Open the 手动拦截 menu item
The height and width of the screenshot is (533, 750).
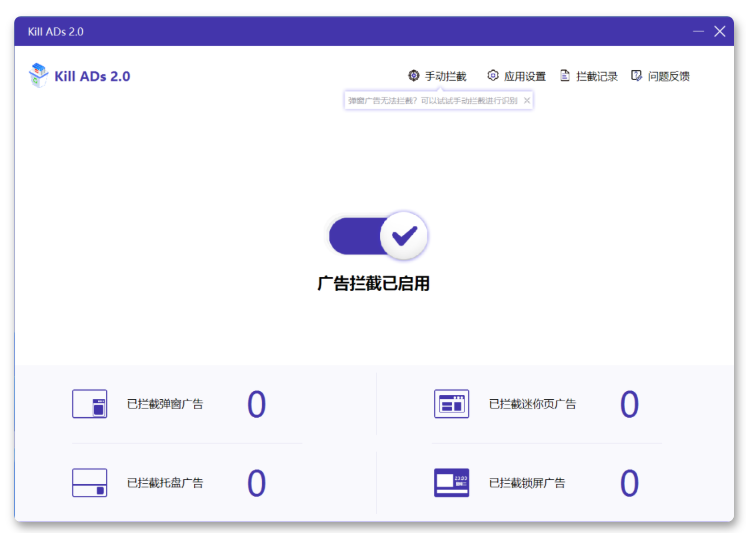tap(445, 76)
